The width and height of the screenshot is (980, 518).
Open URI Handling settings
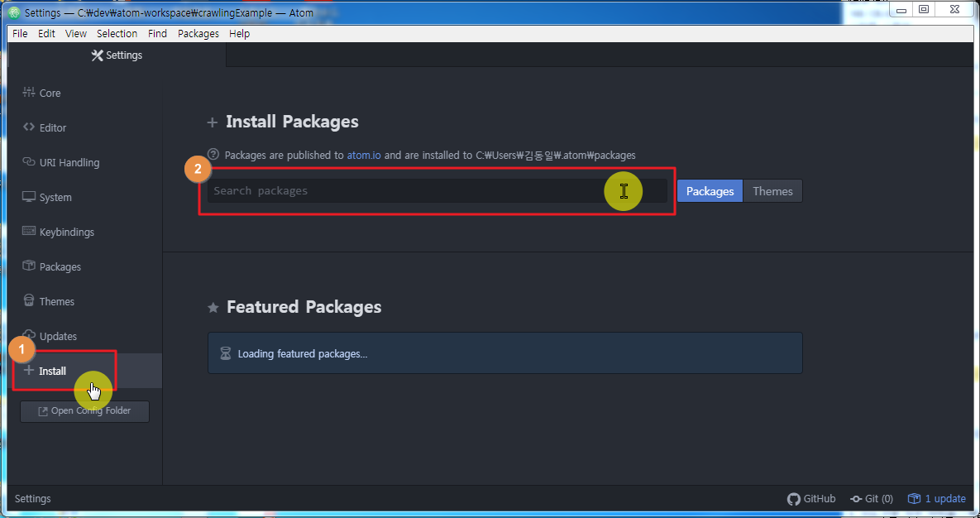click(60, 163)
